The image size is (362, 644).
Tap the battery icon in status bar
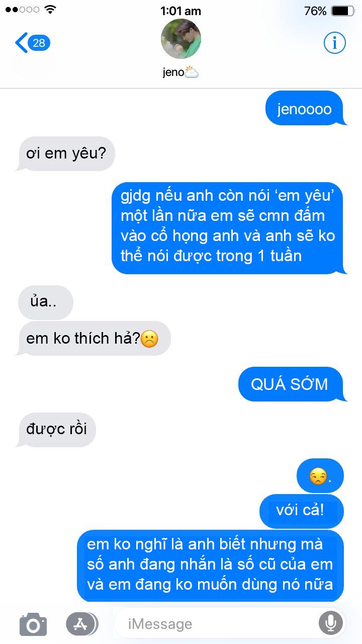[343, 11]
